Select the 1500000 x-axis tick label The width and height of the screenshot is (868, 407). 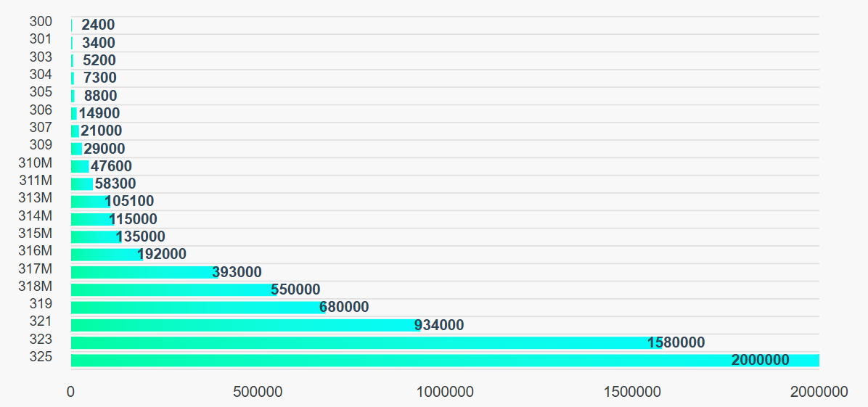[x=631, y=392]
